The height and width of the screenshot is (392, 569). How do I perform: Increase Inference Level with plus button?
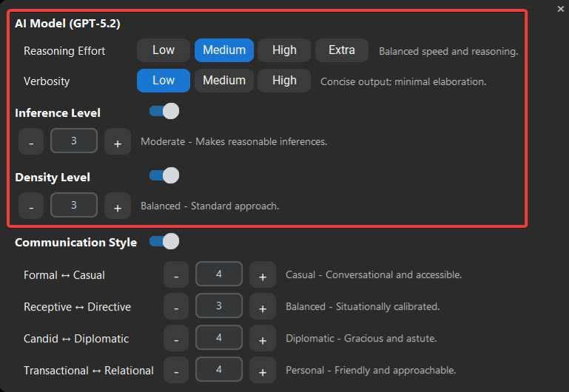pyautogui.click(x=118, y=142)
